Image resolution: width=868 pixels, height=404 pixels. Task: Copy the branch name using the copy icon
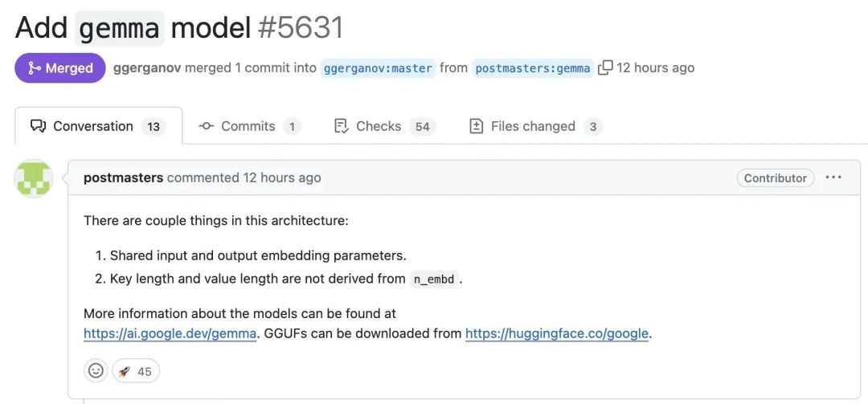click(x=605, y=67)
